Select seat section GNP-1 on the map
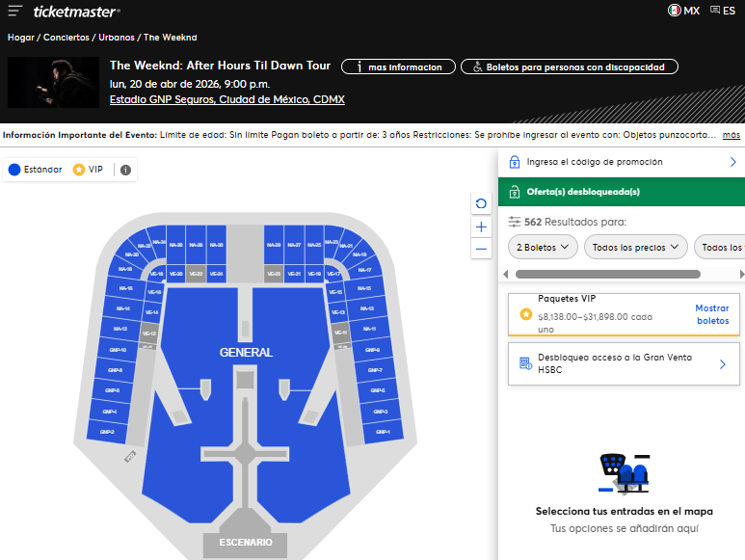Viewport: 745px width, 560px height. (383, 432)
